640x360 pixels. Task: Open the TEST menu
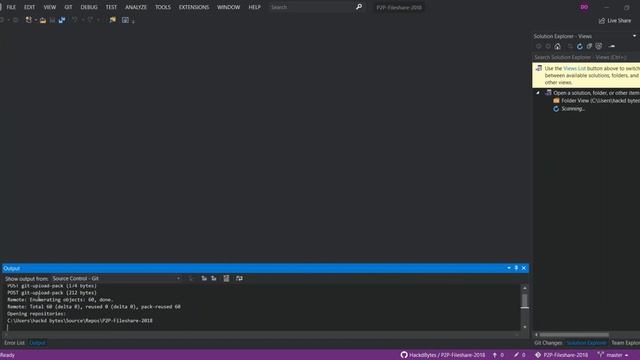tap(111, 7)
